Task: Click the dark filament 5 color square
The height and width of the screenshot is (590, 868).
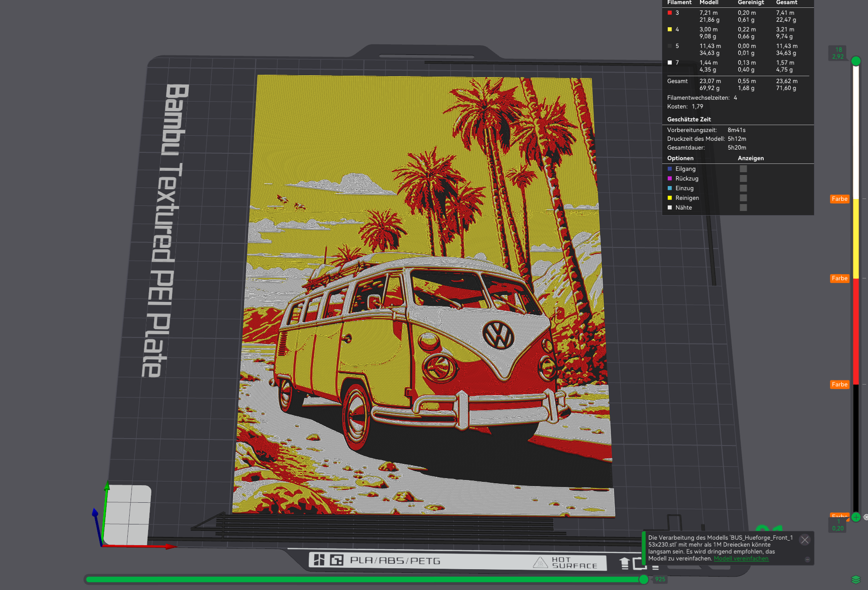Action: click(670, 46)
